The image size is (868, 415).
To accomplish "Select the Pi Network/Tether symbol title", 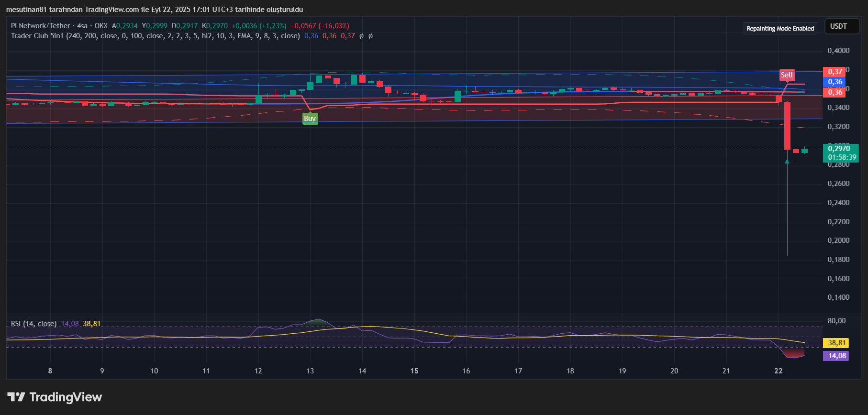I will coord(41,26).
